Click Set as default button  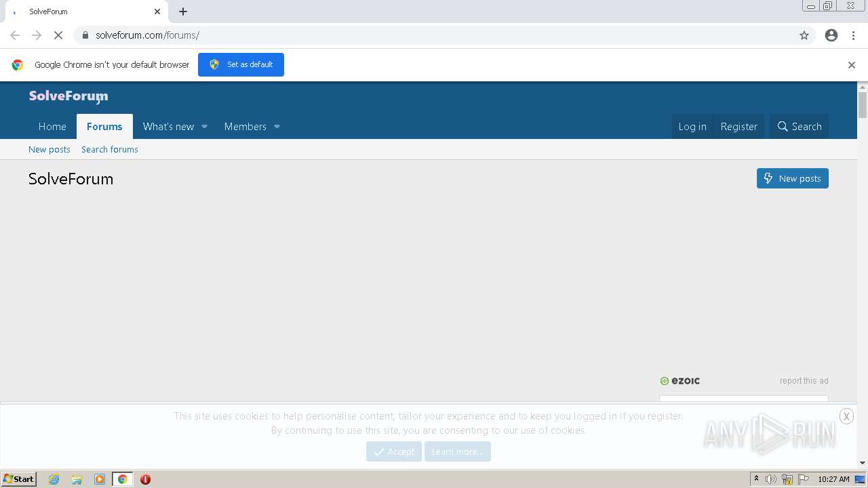[x=241, y=64]
